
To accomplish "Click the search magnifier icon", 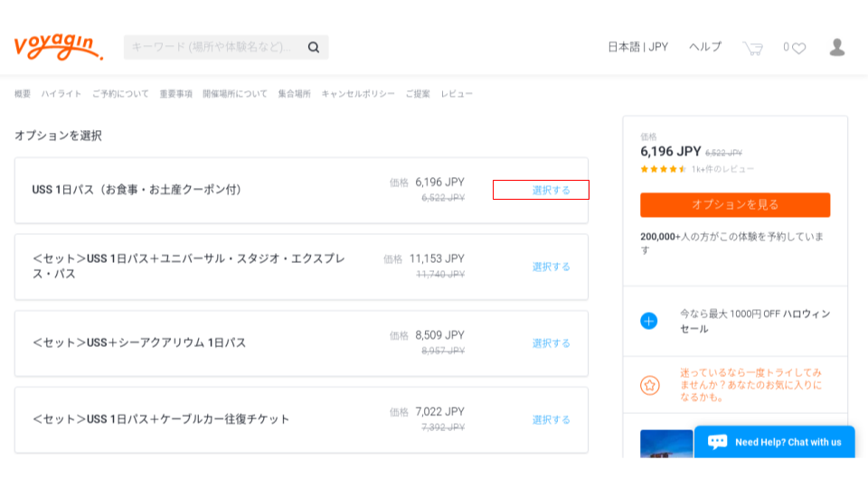I will coord(314,48).
